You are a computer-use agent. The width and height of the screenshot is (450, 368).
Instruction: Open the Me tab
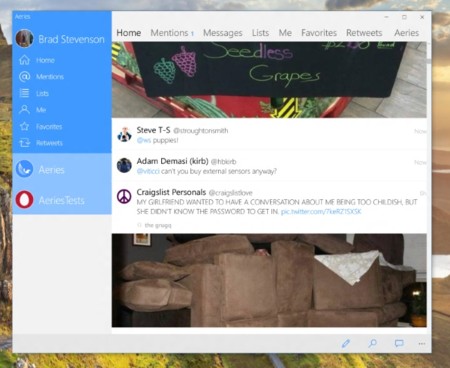point(285,33)
